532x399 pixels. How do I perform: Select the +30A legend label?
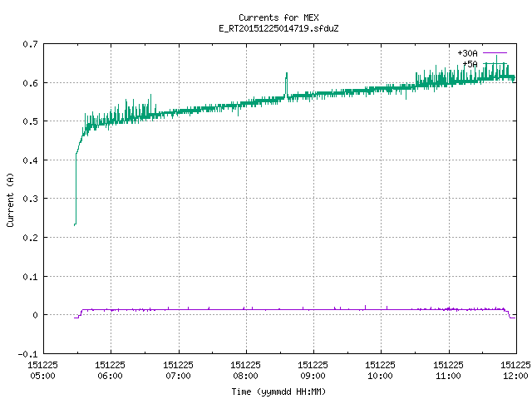[x=467, y=53]
